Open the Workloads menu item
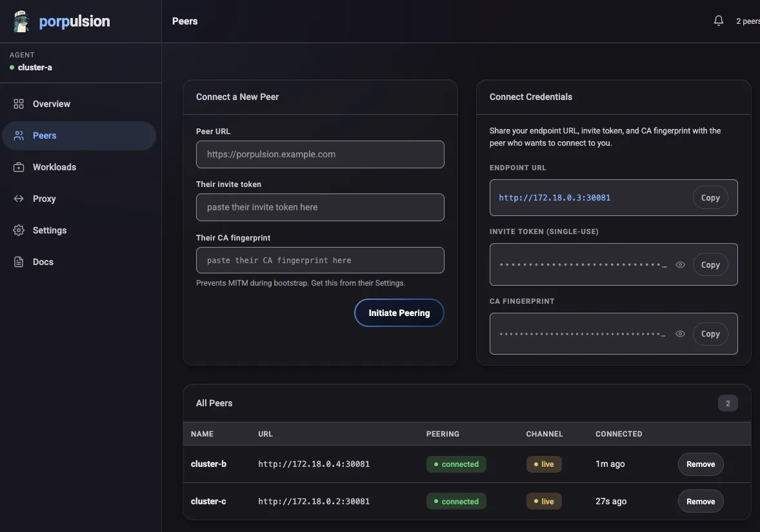The height and width of the screenshot is (532, 760). pos(54,167)
